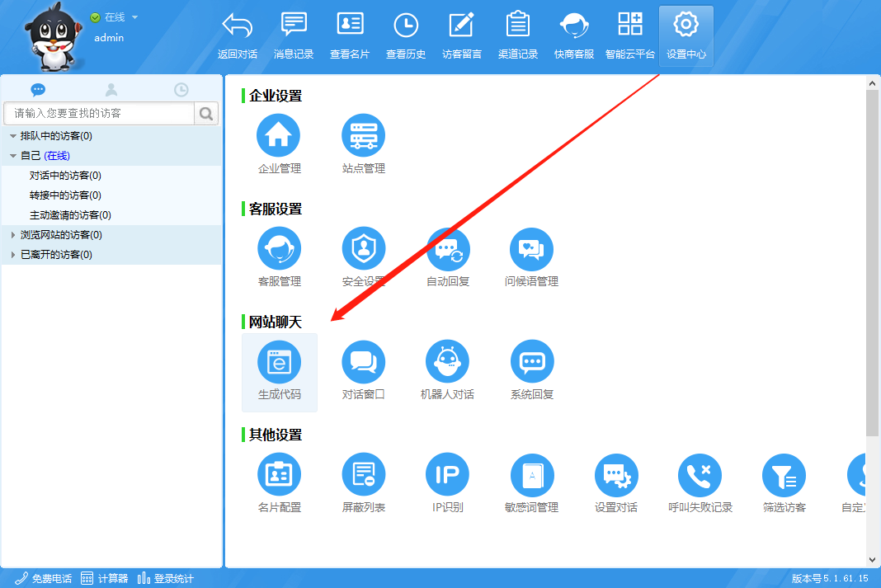This screenshot has height=588, width=881.
Task: Open 呼叫失败记录 failed call records
Action: pyautogui.click(x=700, y=475)
